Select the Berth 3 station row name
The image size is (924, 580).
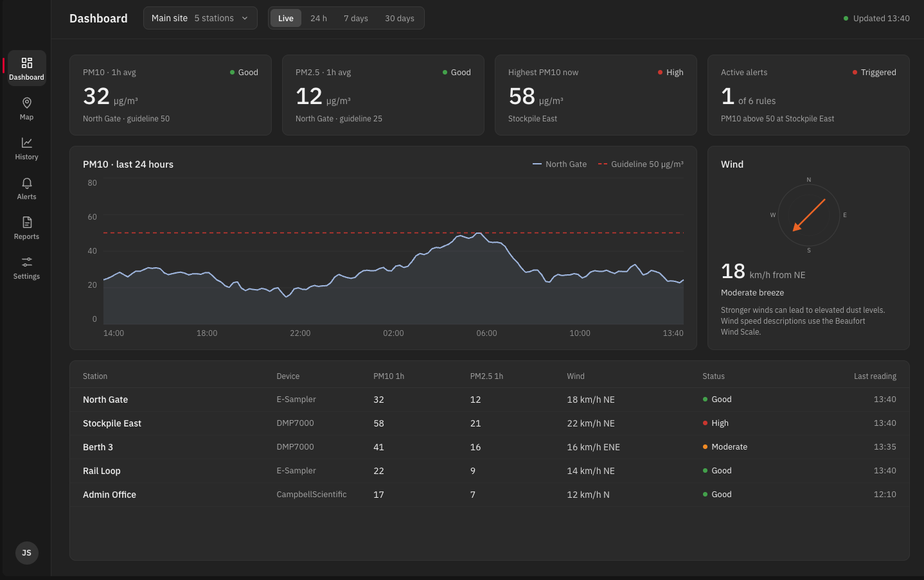(98, 447)
